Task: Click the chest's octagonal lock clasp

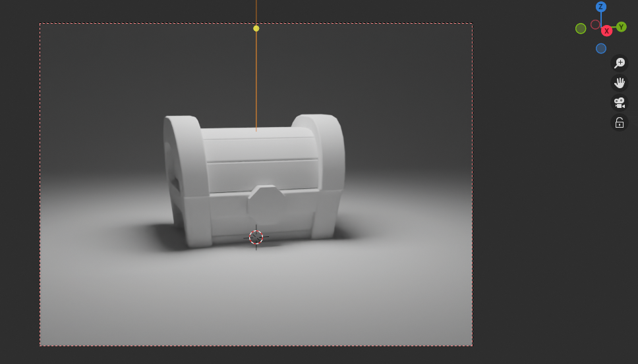Action: (x=268, y=205)
